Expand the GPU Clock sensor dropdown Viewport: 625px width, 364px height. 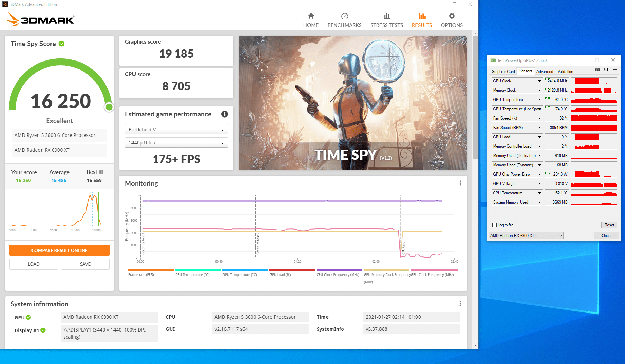click(539, 81)
